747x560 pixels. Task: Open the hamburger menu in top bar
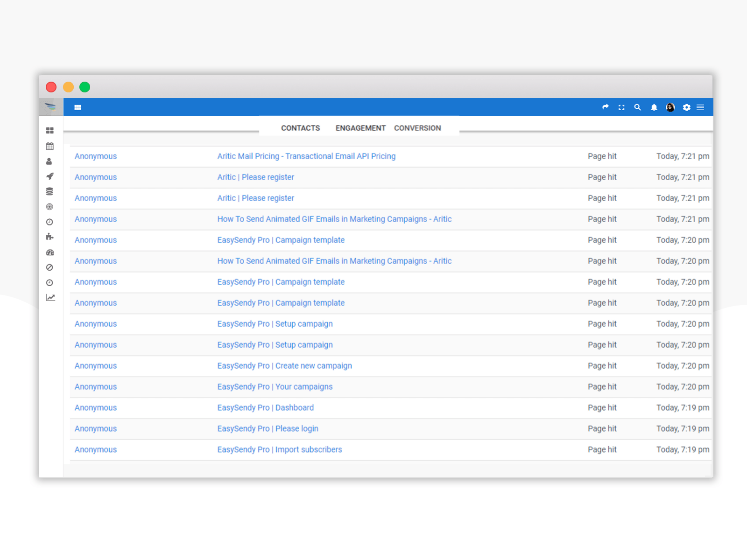pyautogui.click(x=700, y=107)
